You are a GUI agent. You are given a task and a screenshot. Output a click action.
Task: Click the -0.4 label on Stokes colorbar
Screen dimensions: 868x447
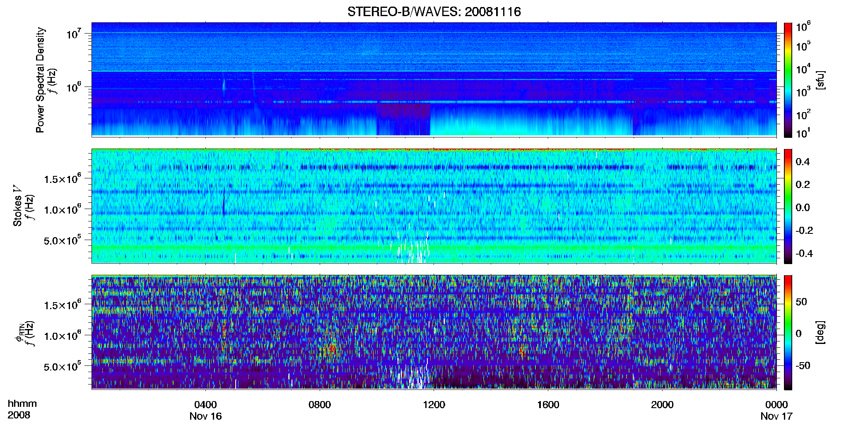click(x=804, y=253)
